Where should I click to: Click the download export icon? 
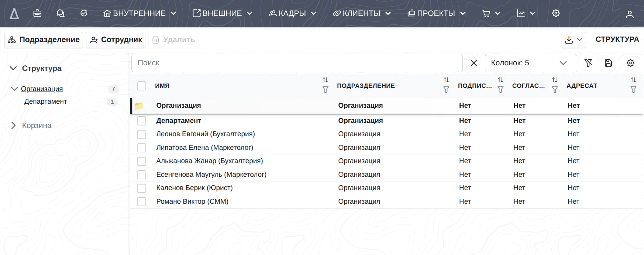click(569, 40)
